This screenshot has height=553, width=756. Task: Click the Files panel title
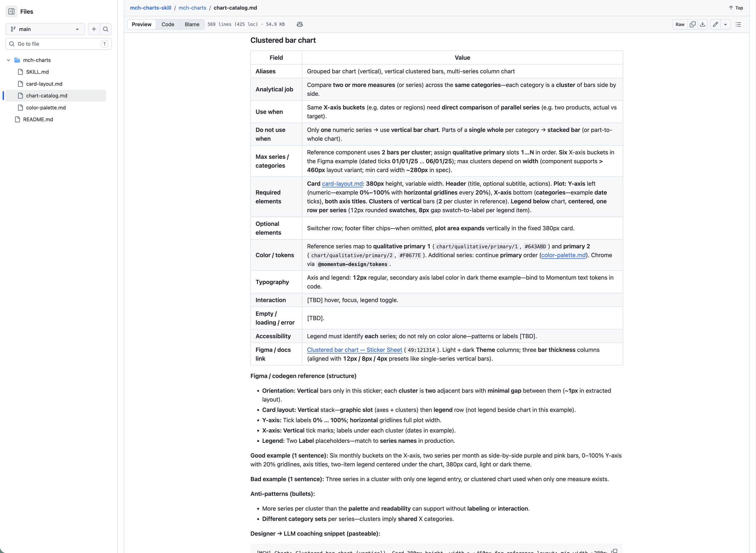(26, 11)
